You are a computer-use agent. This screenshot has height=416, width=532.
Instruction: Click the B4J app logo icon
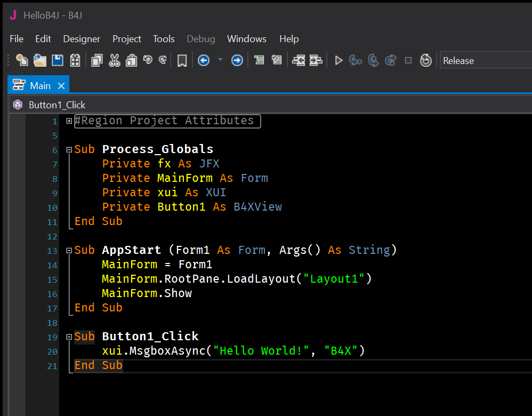[x=13, y=15]
